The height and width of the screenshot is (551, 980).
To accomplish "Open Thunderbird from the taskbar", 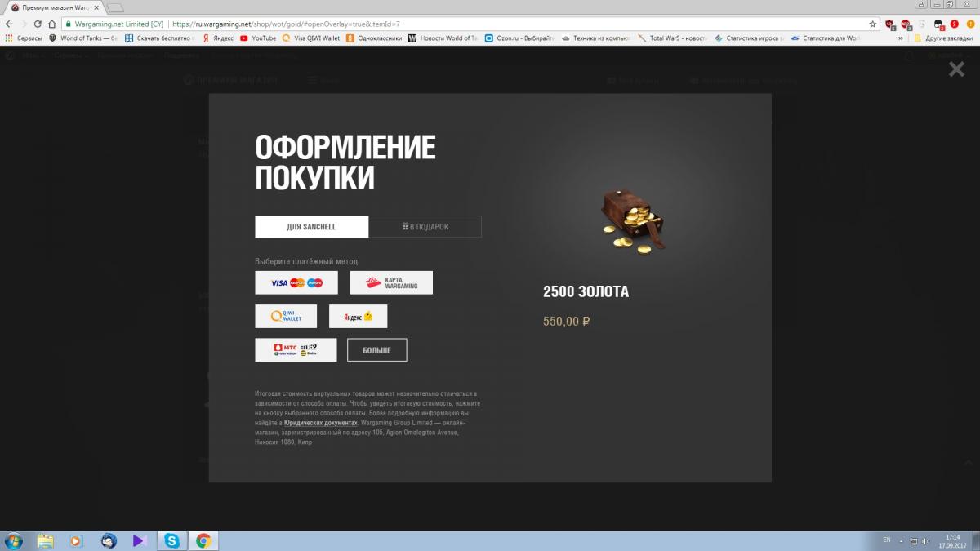I will point(109,540).
